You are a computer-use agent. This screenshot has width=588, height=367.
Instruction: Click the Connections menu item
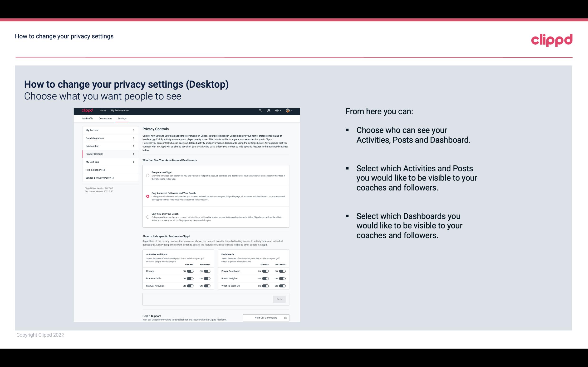click(105, 118)
